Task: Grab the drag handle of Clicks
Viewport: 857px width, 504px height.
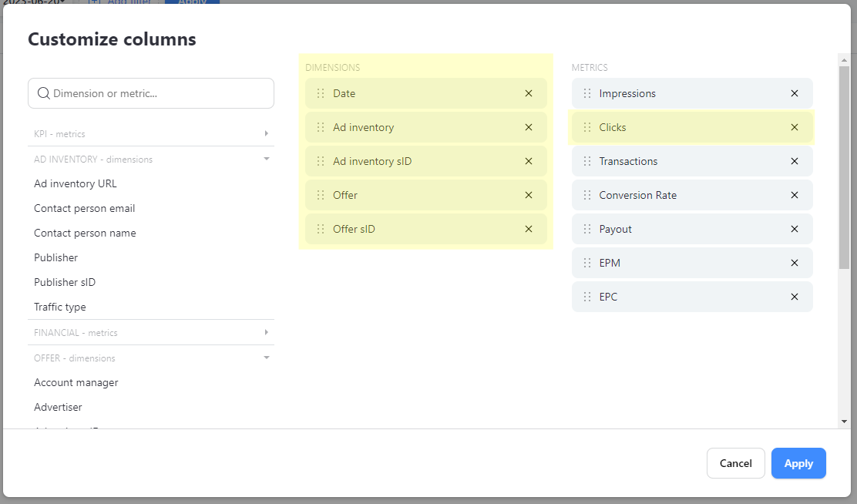Action: 587,127
